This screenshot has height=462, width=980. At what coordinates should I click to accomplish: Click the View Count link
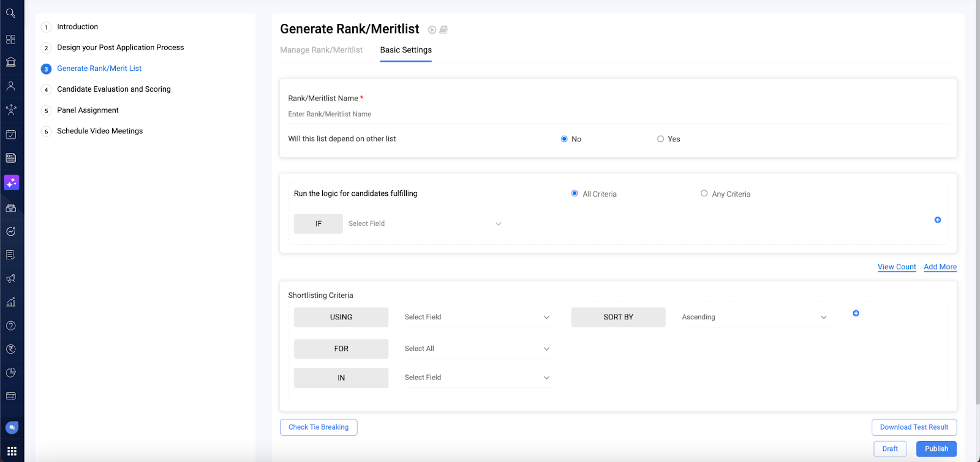[897, 267]
